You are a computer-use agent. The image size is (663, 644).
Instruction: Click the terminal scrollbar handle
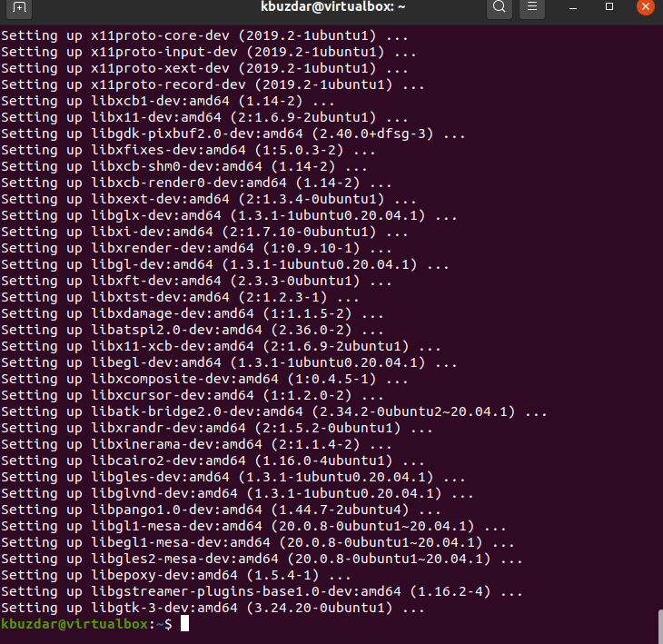point(660,626)
